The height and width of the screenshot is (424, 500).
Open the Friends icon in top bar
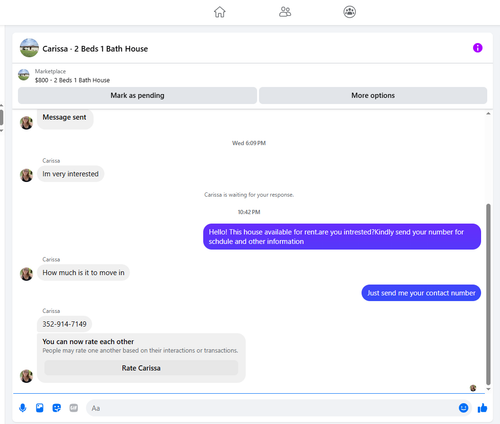coord(285,12)
